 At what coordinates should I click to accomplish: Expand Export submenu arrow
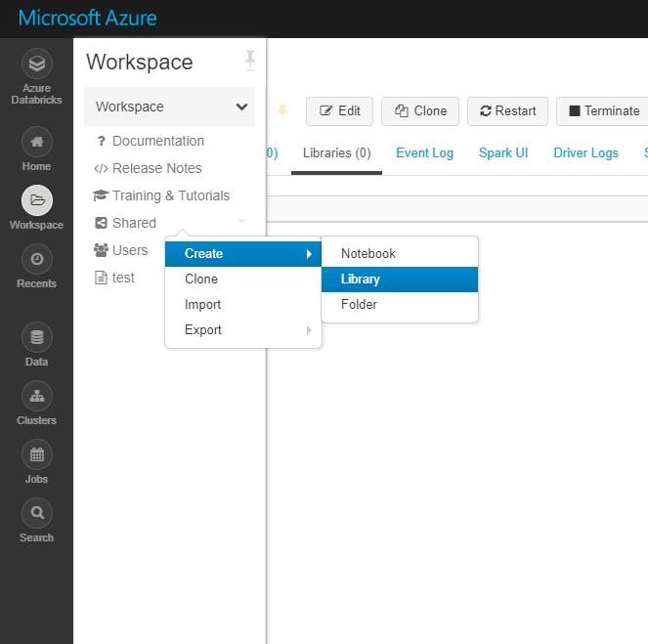coord(309,330)
